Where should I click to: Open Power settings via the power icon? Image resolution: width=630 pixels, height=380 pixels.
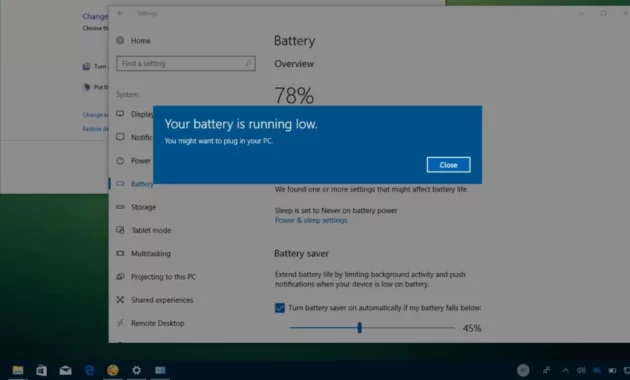pos(120,160)
